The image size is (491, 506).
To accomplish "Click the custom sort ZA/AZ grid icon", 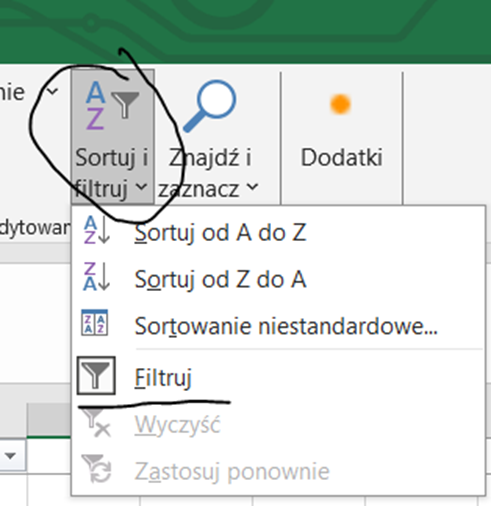I will (x=95, y=323).
